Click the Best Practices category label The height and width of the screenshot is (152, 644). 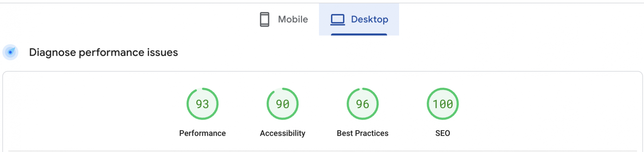coord(363,133)
